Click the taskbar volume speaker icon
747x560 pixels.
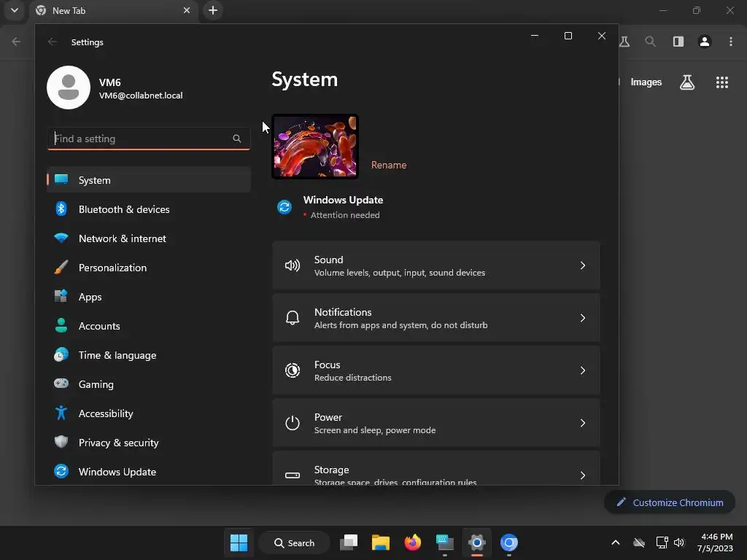click(679, 542)
